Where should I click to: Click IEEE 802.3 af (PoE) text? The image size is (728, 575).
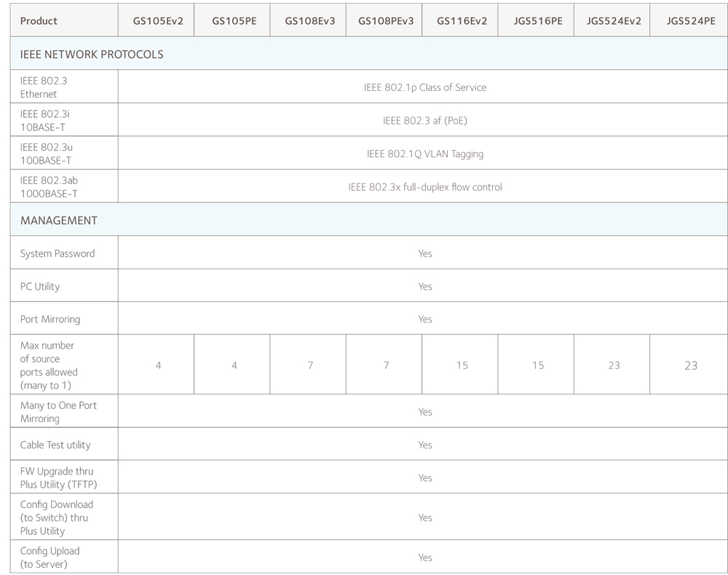(x=425, y=121)
